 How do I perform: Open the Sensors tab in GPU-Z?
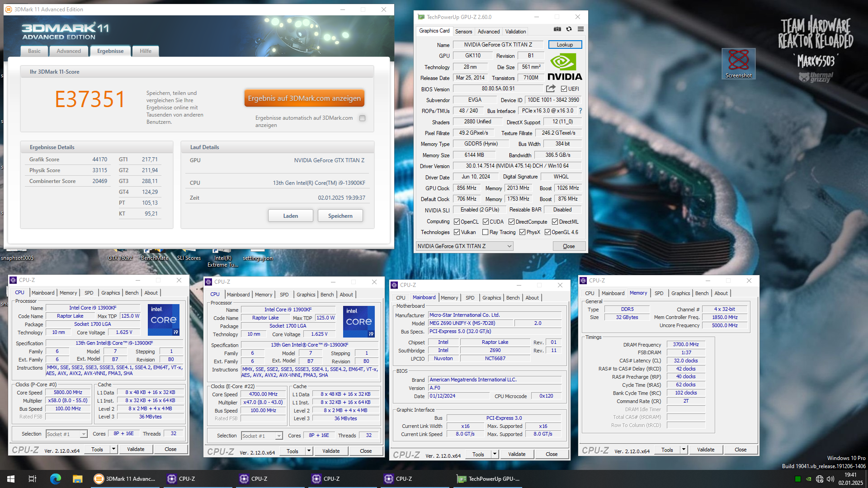[x=463, y=32]
